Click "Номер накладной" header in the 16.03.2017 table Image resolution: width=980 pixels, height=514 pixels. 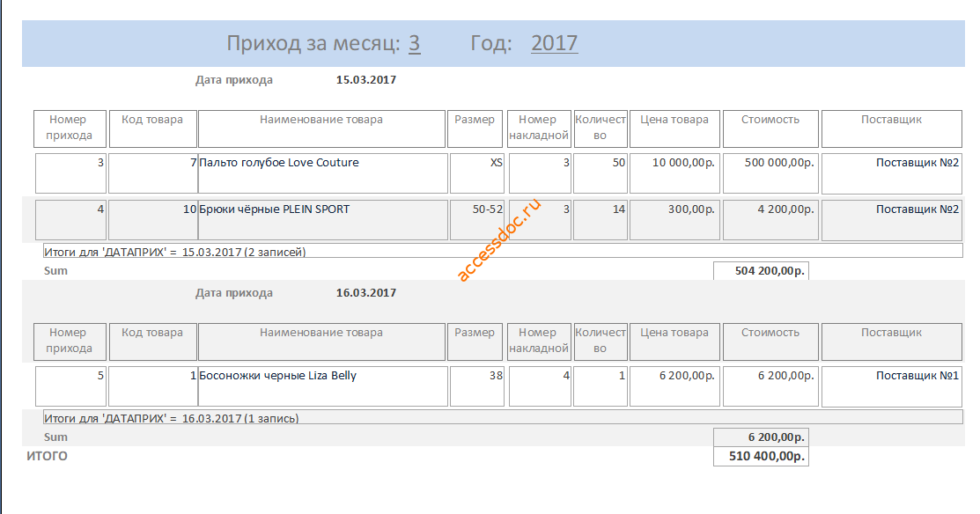tap(539, 341)
